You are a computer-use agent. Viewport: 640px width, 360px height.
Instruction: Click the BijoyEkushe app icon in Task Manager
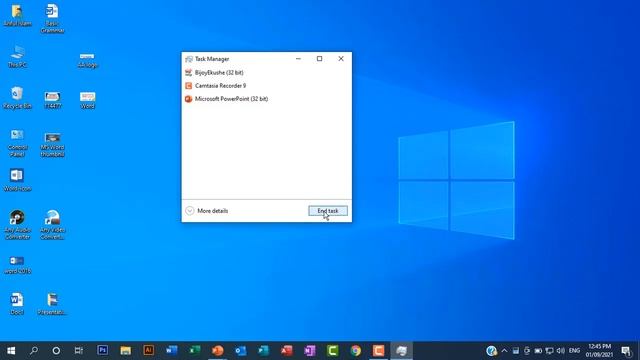click(188, 73)
